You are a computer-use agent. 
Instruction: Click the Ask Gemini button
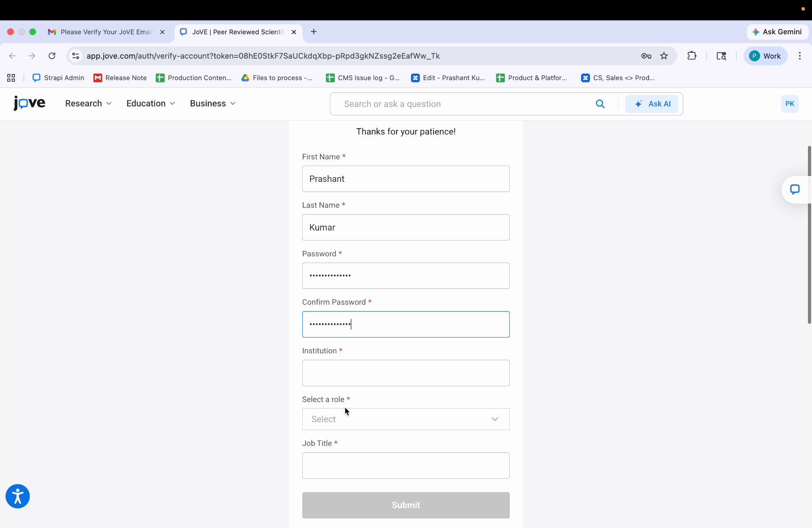coord(777,32)
